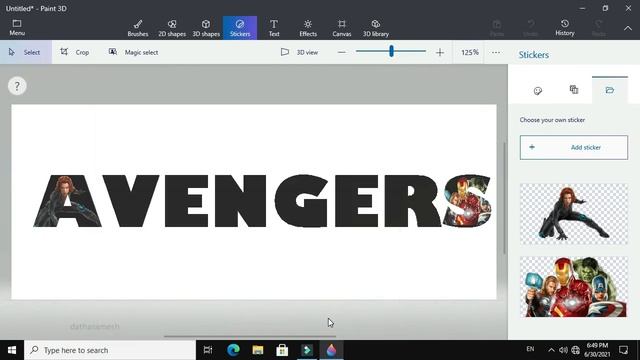This screenshot has width=640, height=360.
Task: Click the 125% zoom value field
Action: click(469, 52)
